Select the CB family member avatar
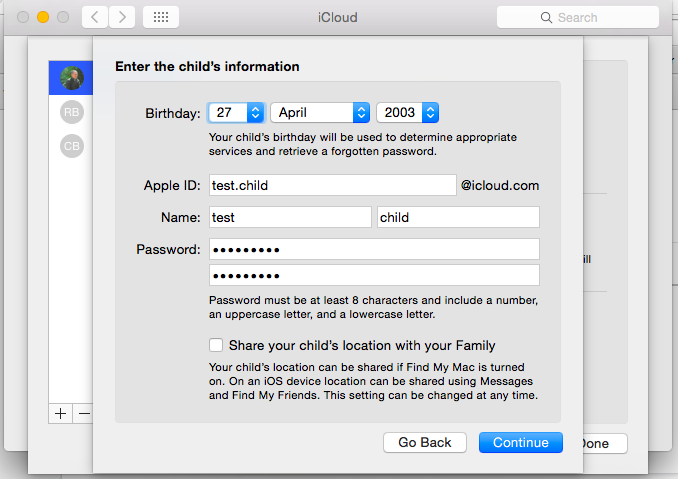This screenshot has width=678, height=479. point(72,146)
